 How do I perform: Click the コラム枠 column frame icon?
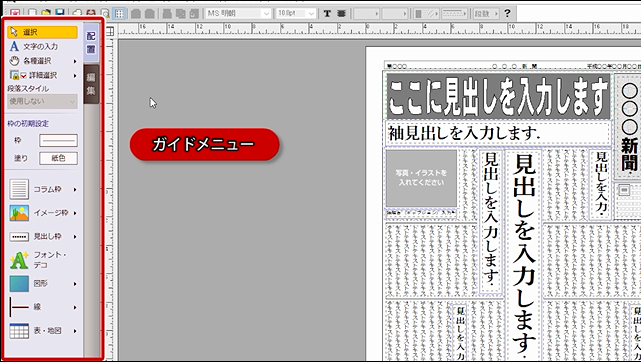19,189
